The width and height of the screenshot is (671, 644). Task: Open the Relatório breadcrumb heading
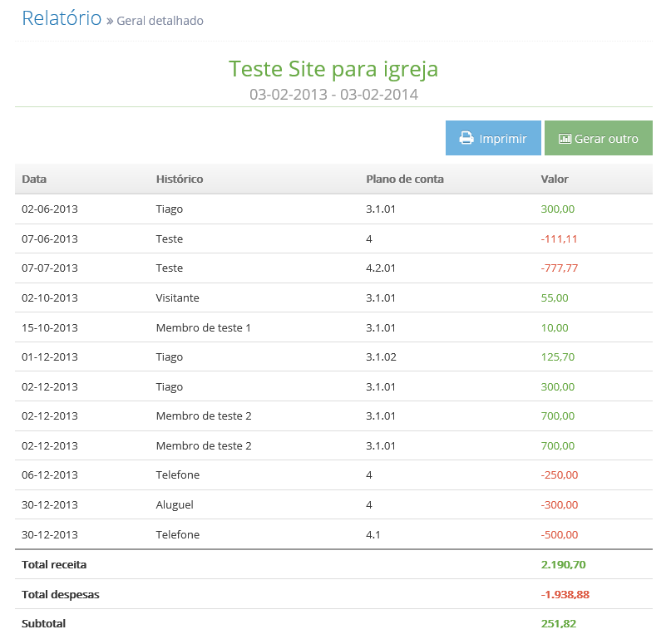coord(62,18)
